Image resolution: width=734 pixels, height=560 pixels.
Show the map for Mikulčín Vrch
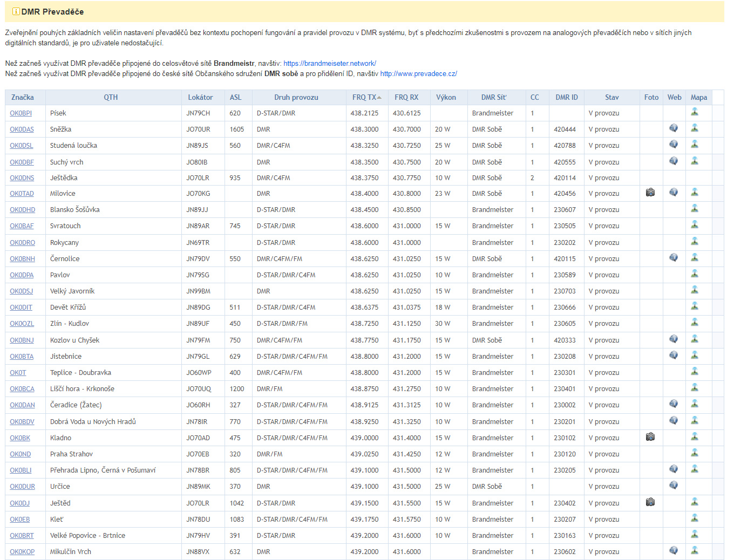[x=695, y=551]
